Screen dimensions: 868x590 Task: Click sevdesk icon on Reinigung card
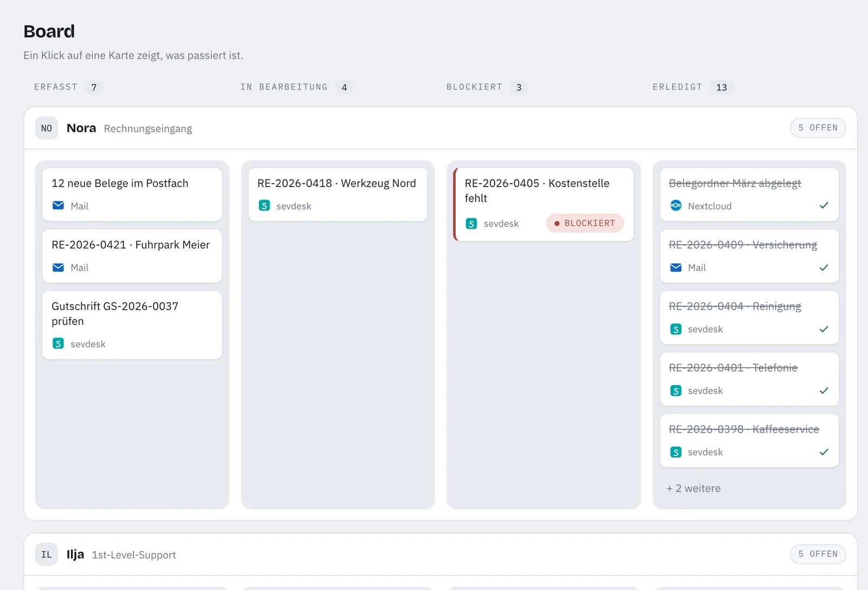click(x=676, y=329)
